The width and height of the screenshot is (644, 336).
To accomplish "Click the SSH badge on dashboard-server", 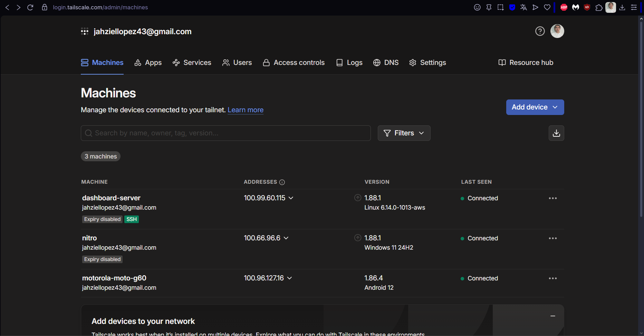I will [132, 219].
